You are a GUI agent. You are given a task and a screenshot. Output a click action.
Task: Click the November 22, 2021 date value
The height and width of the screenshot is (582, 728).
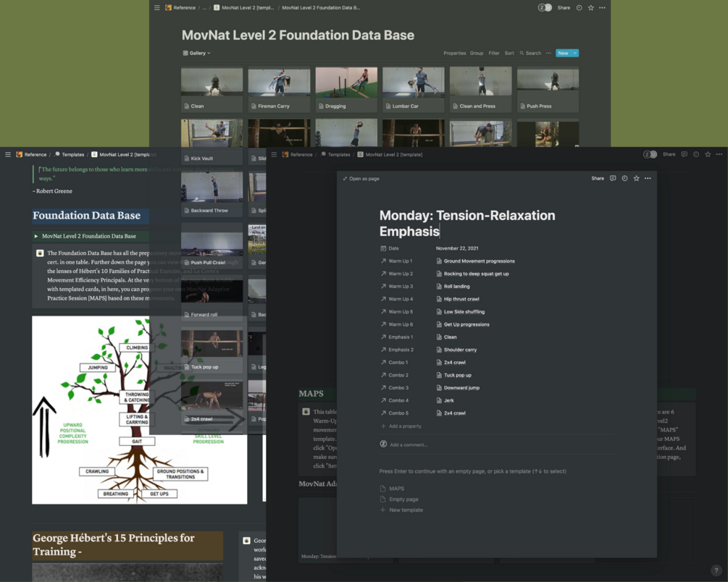click(x=457, y=248)
